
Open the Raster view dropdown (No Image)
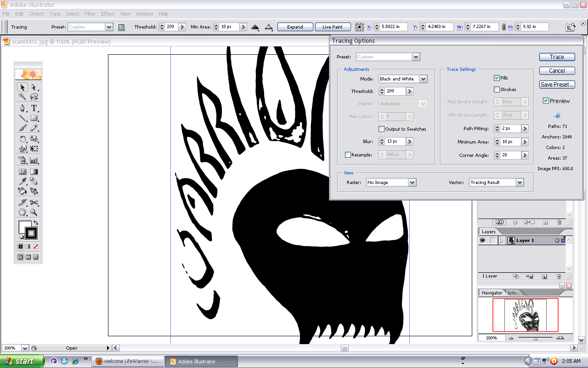(x=391, y=183)
